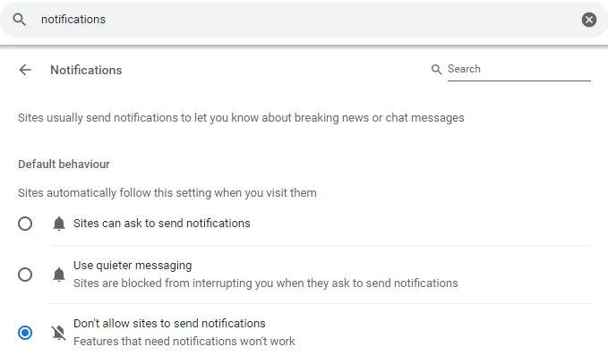Select 'Sites can ask to send notifications' radio button
Viewport: 608px width, 364px height.
tap(25, 224)
